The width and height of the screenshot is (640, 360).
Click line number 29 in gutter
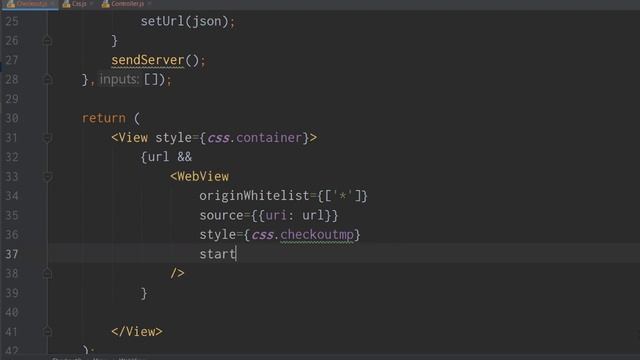pyautogui.click(x=12, y=99)
